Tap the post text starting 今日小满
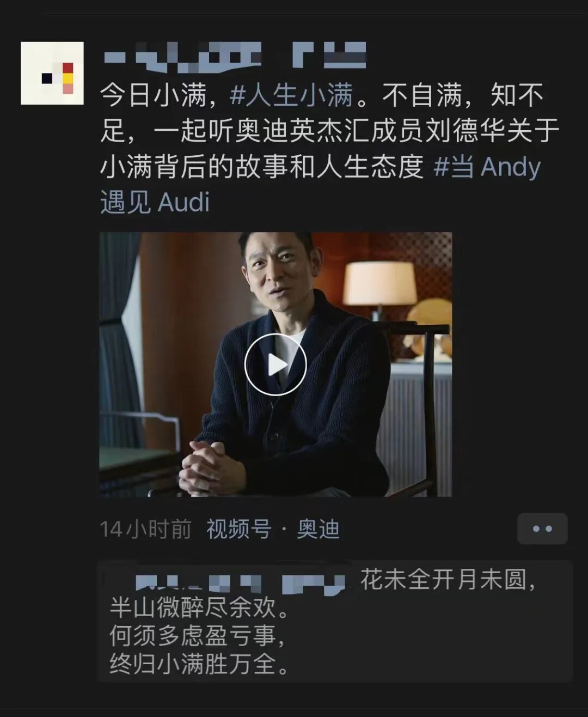The height and width of the screenshot is (717, 588). [x=329, y=149]
